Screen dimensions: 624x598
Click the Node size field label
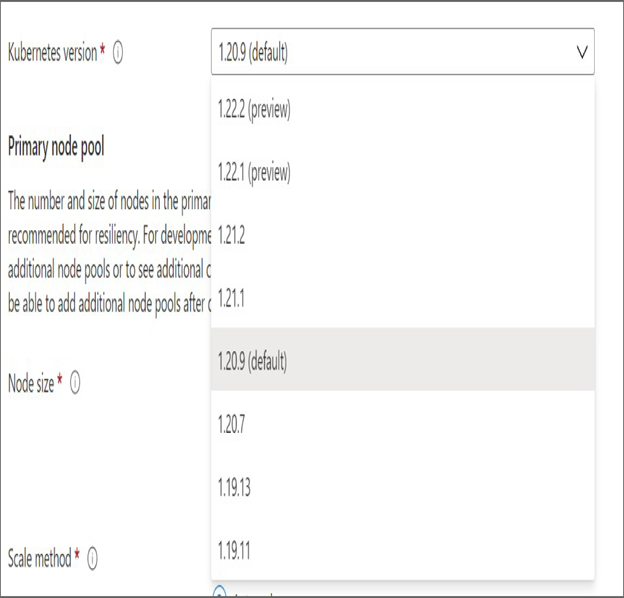31,383
